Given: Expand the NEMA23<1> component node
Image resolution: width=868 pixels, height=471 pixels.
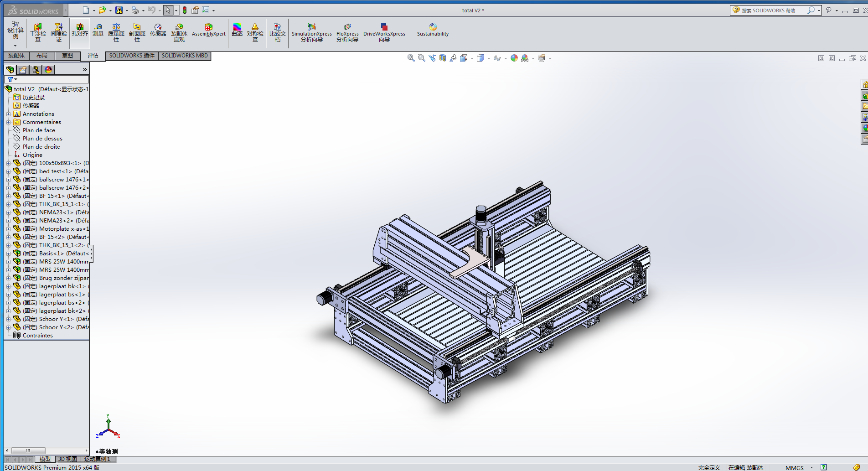Looking at the screenshot, I should 8,212.
